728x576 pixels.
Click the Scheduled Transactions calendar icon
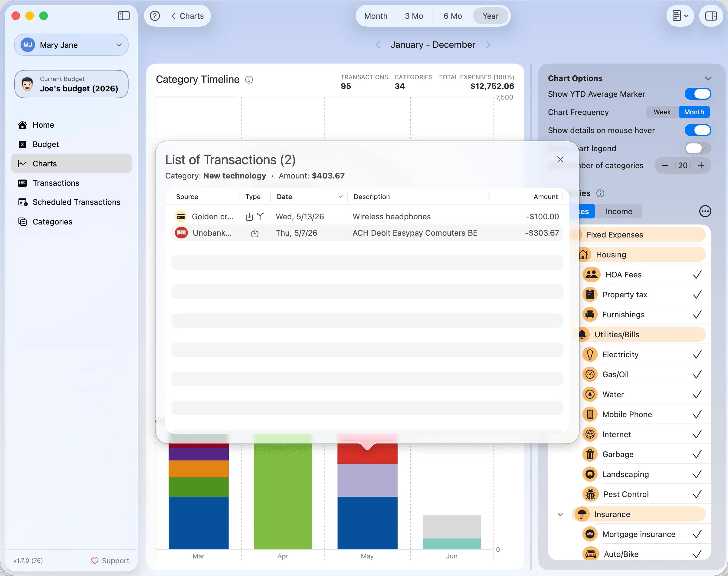coord(23,202)
